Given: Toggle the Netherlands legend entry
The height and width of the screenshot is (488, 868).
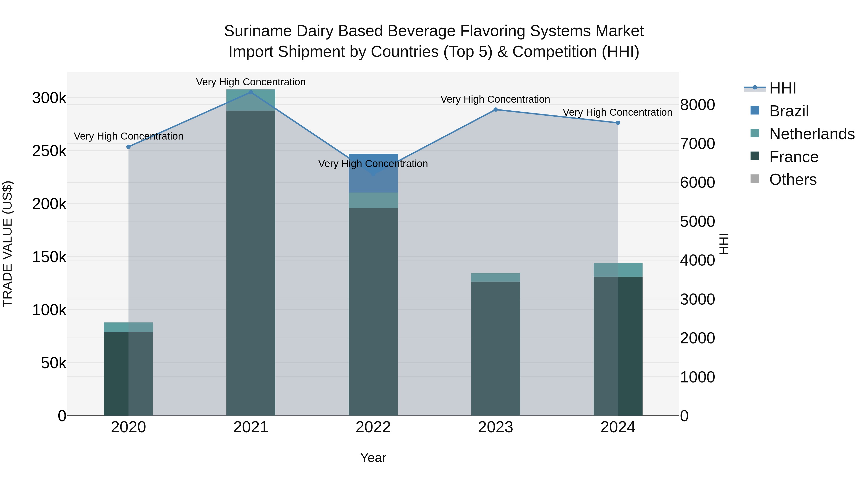Looking at the screenshot, I should pyautogui.click(x=803, y=134).
